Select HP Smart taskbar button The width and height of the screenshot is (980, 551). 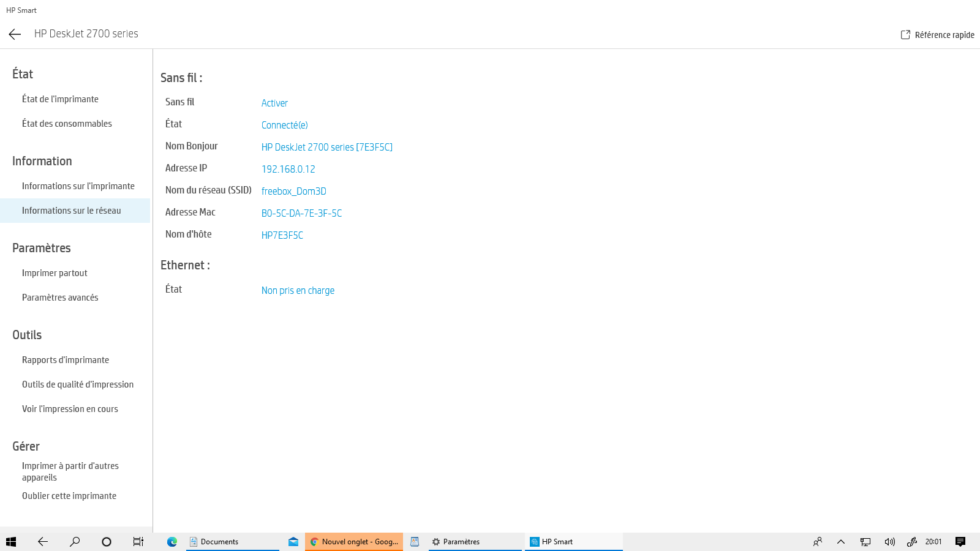pyautogui.click(x=574, y=542)
